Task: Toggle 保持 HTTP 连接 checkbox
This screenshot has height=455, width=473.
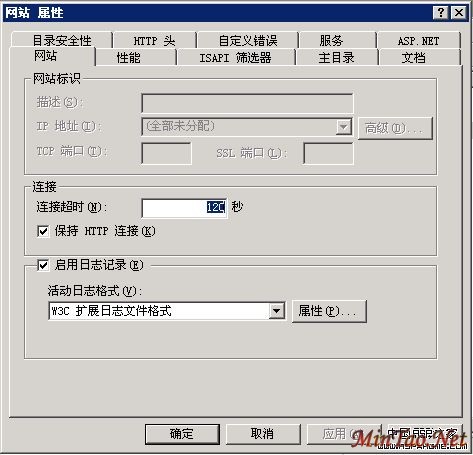Action: [x=43, y=231]
